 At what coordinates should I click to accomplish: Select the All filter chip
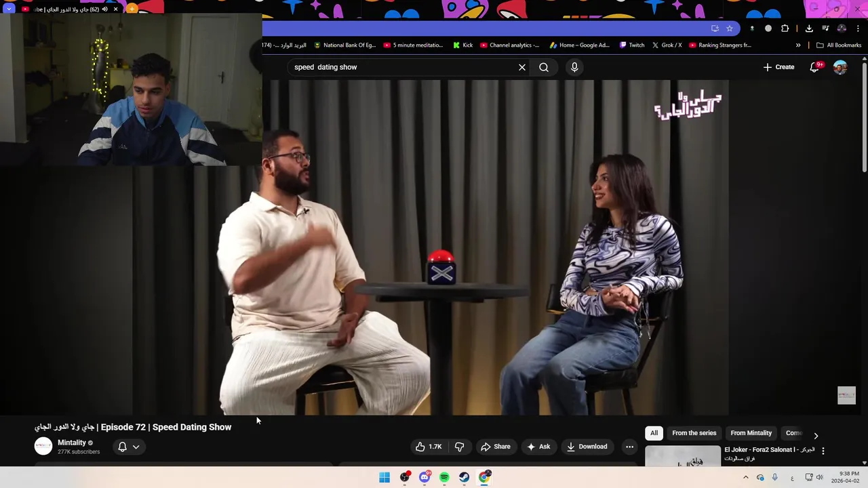click(654, 433)
